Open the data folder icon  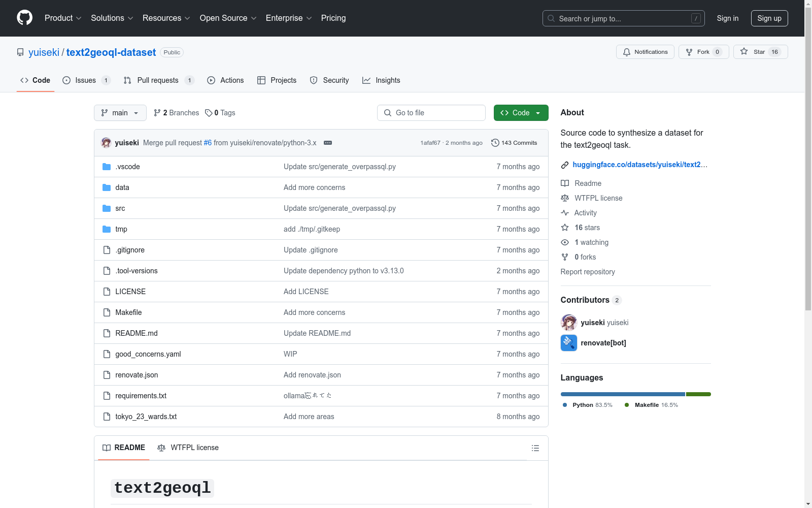click(107, 187)
